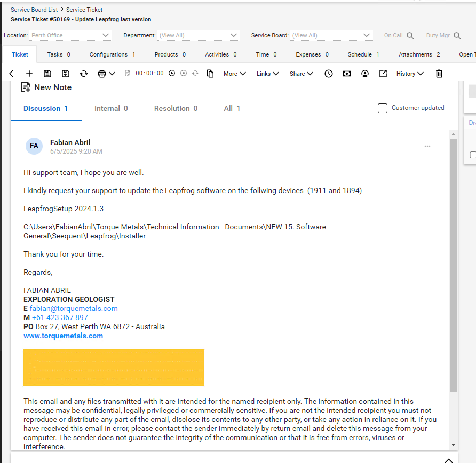Image resolution: width=476 pixels, height=463 pixels.
Task: Open the Share dropdown menu
Action: [x=302, y=74]
